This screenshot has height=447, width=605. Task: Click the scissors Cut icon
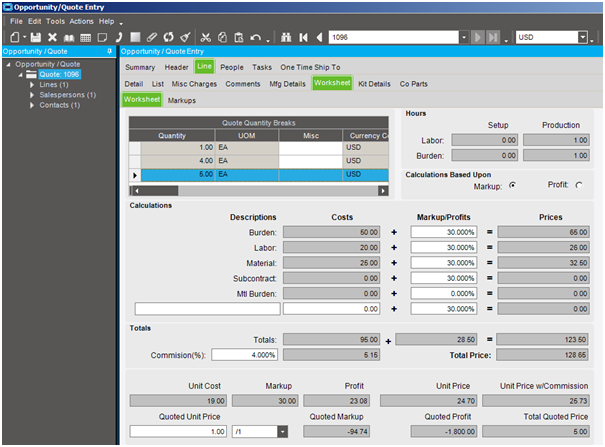(206, 37)
